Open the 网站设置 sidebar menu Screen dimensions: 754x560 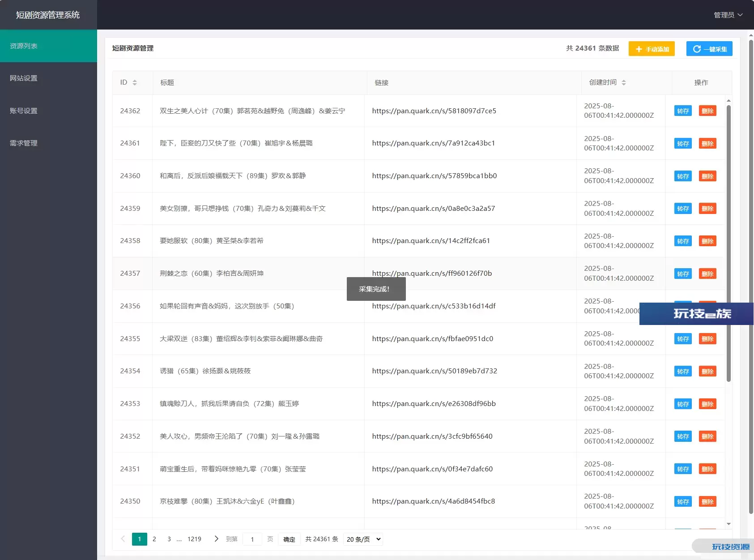[48, 78]
